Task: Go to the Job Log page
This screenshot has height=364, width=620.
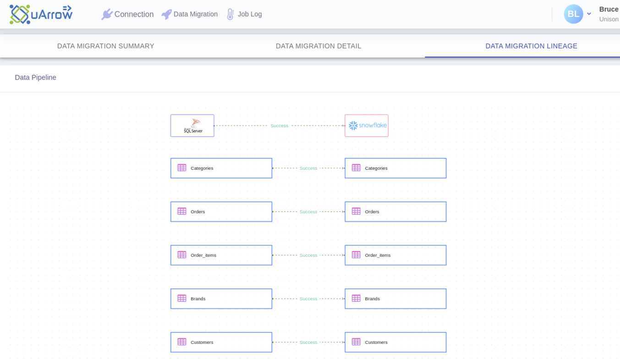Action: 250,14
